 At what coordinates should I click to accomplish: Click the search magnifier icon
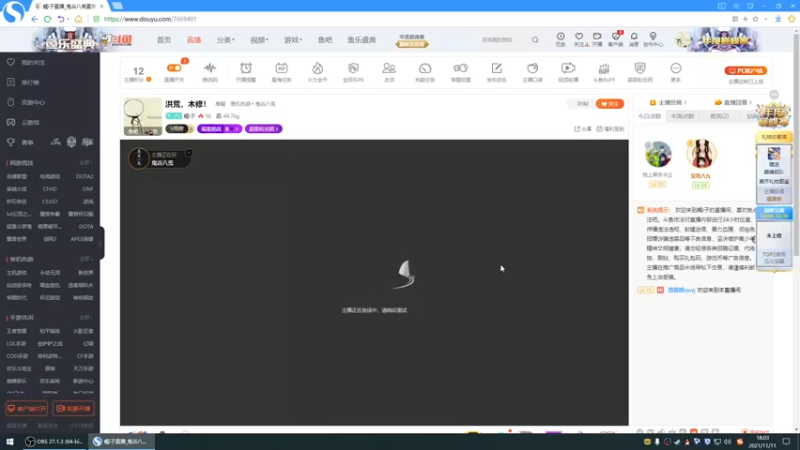[535, 40]
